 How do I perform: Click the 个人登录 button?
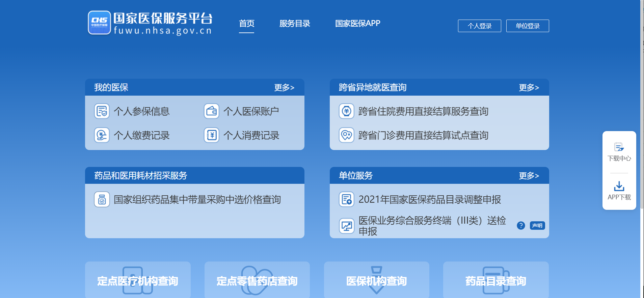click(x=479, y=26)
